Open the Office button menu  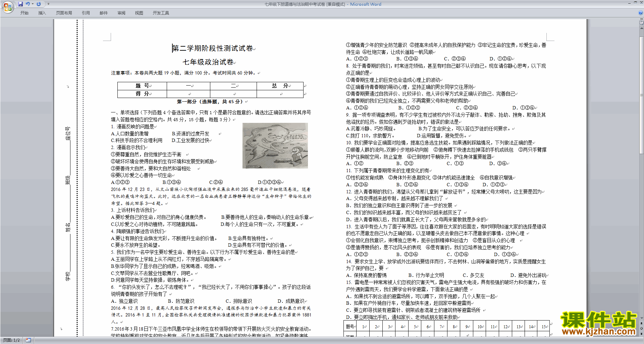[7, 7]
